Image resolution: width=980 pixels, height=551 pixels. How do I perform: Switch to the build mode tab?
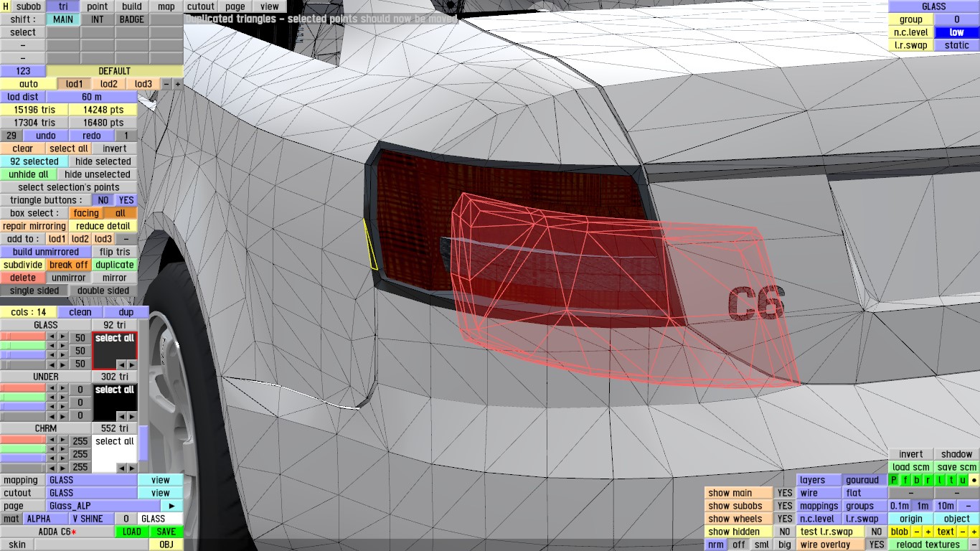132,6
